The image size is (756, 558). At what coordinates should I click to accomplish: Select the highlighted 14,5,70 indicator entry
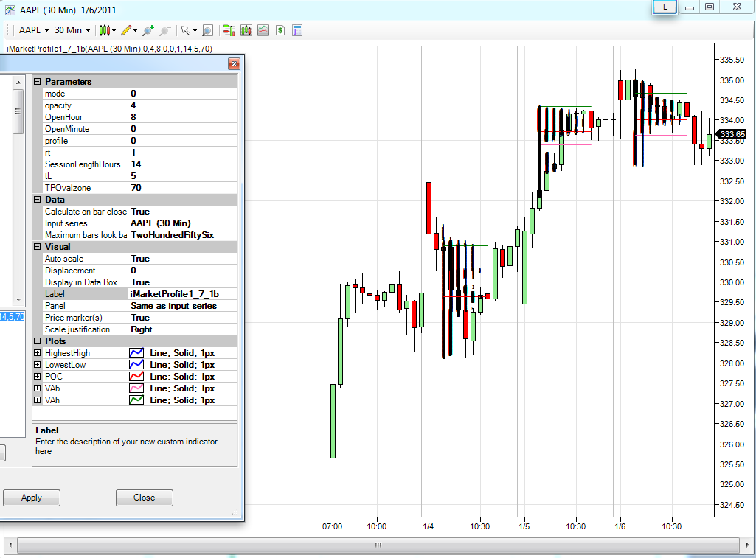point(12,316)
